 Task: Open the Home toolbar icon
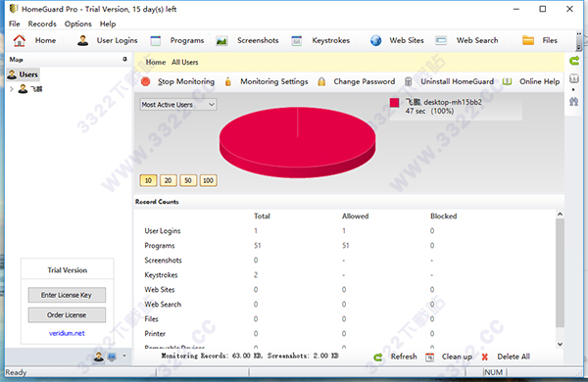[20, 40]
